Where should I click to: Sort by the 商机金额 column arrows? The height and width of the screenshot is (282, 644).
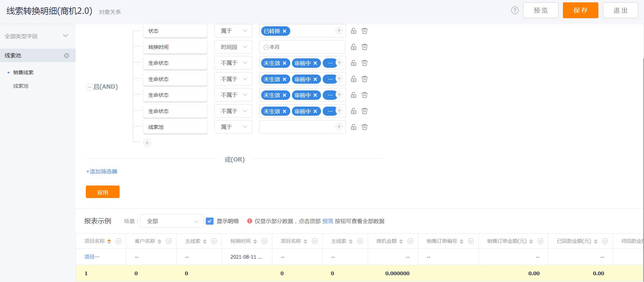pyautogui.click(x=401, y=241)
